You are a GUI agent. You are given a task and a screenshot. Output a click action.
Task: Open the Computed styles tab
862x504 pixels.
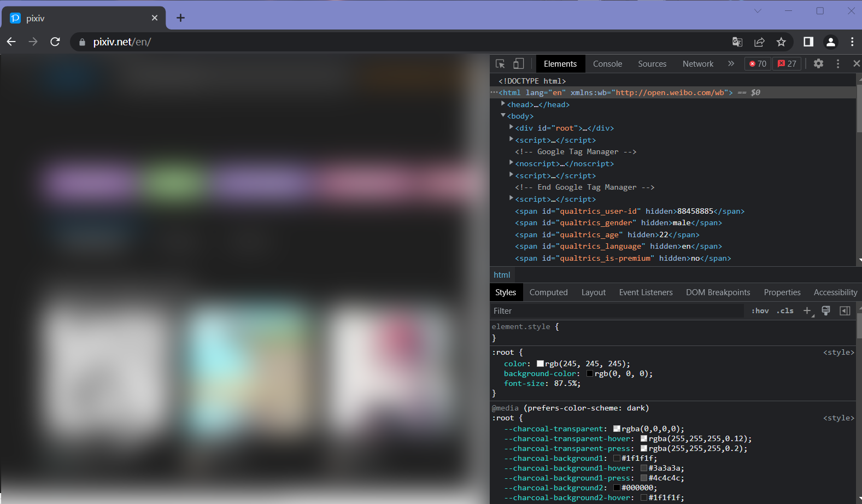tap(548, 292)
